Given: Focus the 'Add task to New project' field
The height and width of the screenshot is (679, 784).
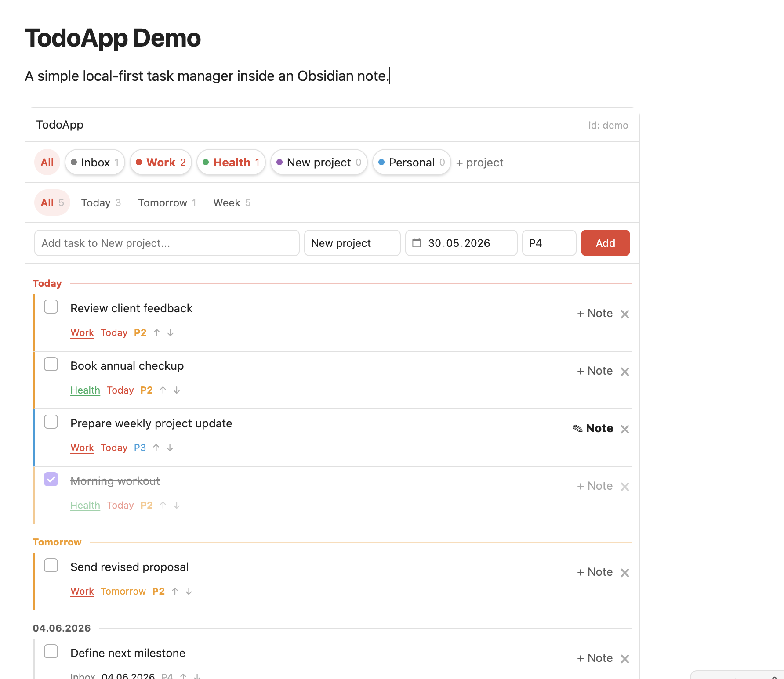Looking at the screenshot, I should [167, 243].
